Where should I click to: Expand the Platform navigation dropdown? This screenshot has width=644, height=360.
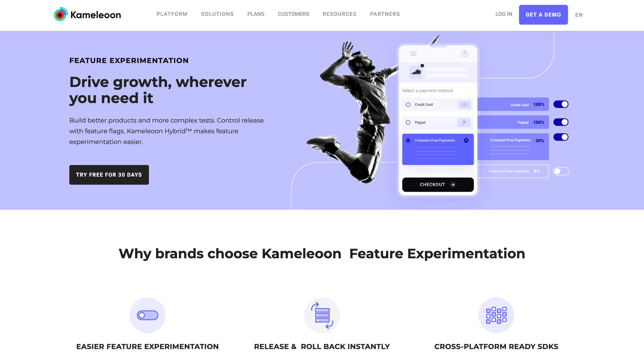click(172, 14)
